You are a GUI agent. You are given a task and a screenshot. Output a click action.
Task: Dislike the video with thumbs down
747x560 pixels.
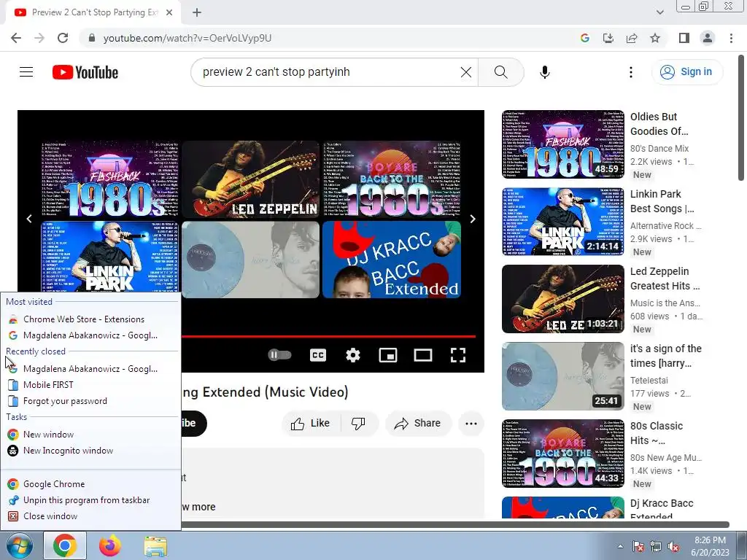tap(358, 424)
